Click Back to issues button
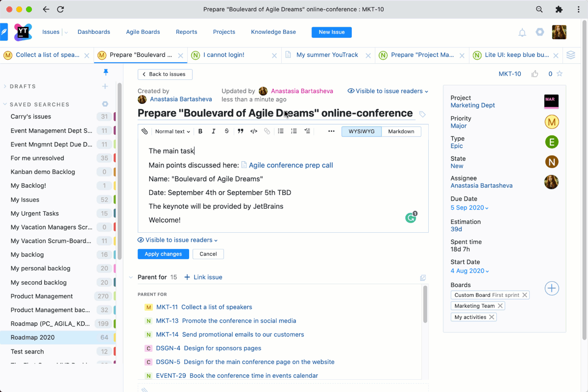The width and height of the screenshot is (588, 392). pyautogui.click(x=165, y=74)
